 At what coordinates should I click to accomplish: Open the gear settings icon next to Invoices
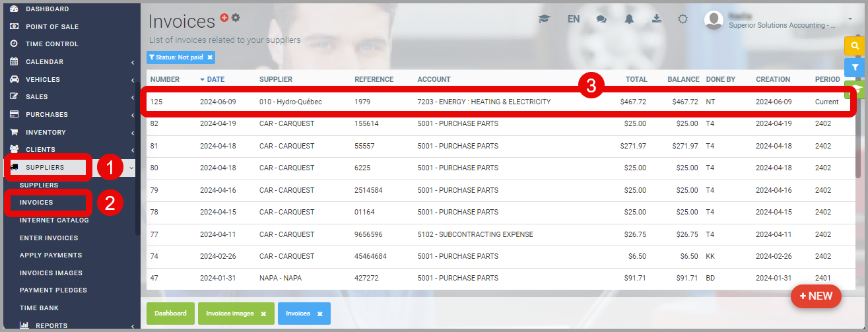pyautogui.click(x=236, y=17)
